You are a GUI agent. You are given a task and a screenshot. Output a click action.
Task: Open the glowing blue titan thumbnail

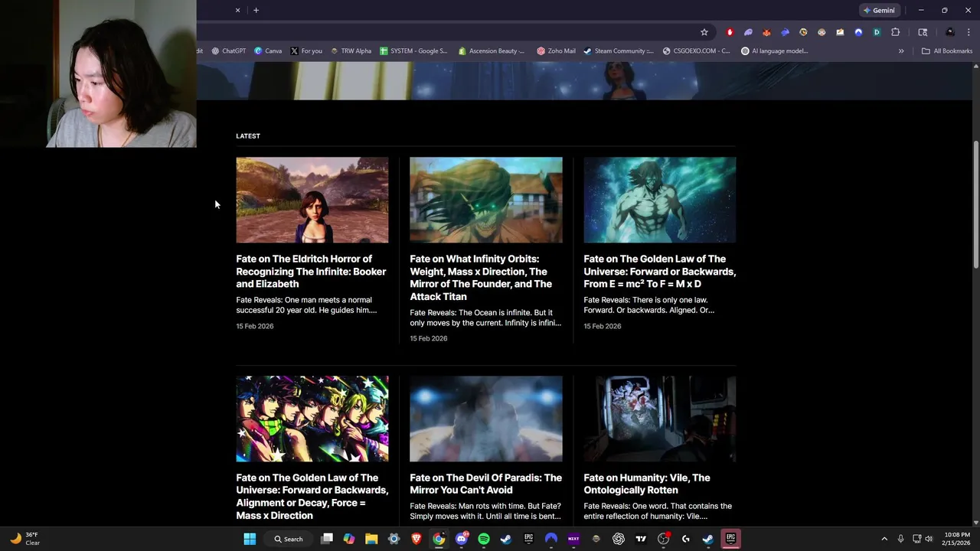click(x=660, y=201)
